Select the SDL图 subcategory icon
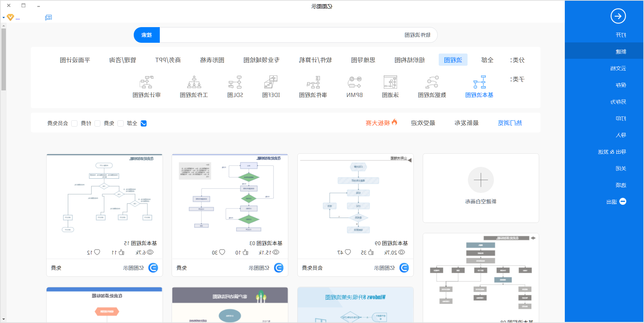 235,82
